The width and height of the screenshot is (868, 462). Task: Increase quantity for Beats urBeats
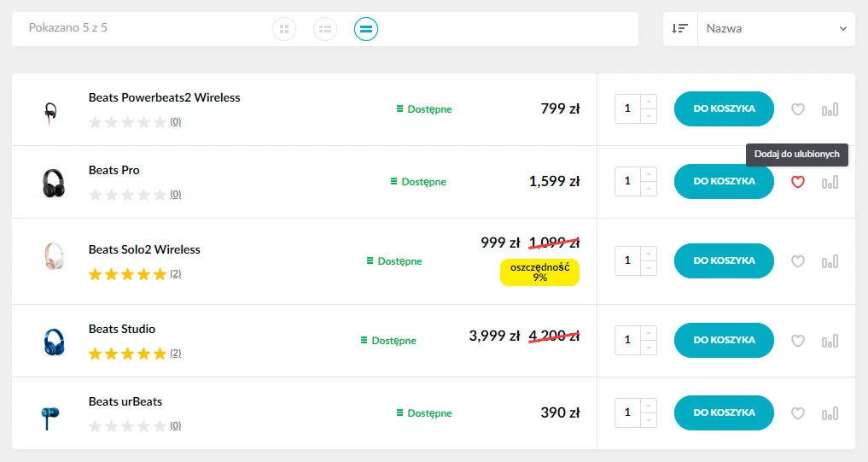[x=649, y=406]
